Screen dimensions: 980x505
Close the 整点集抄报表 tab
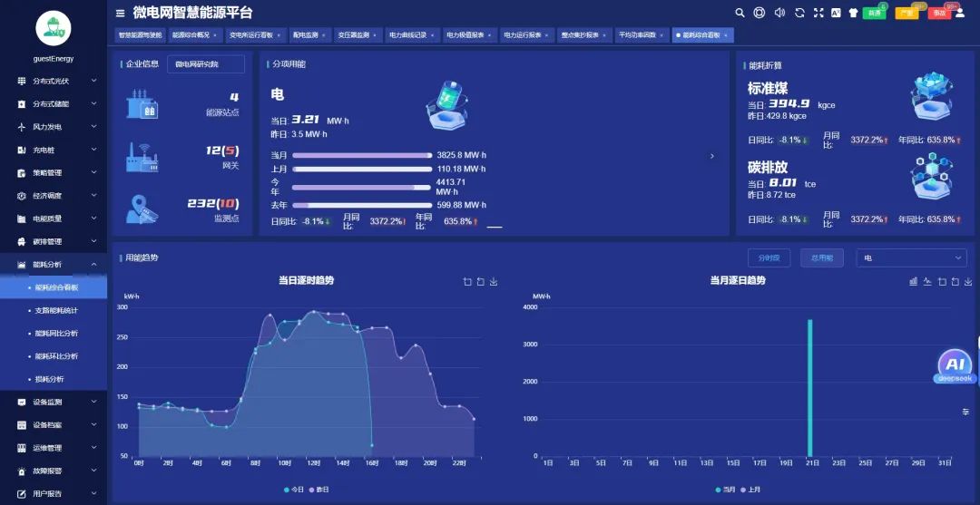click(x=605, y=35)
